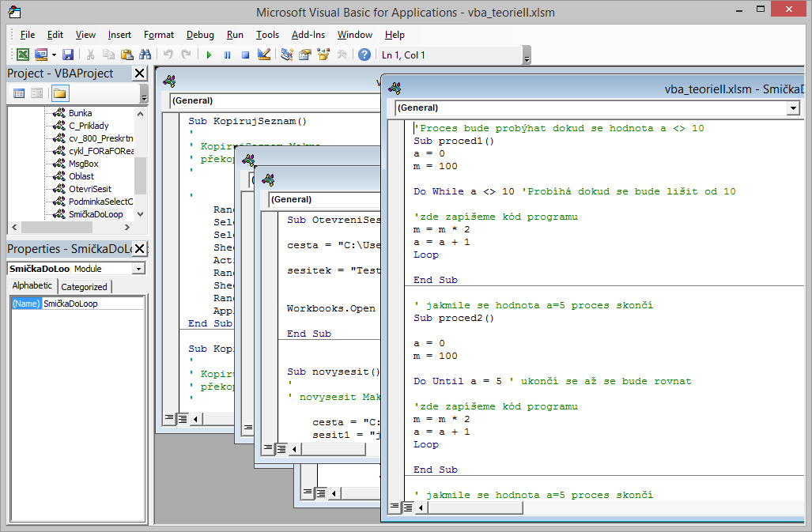
Task: Run macro with green play icon
Action: tap(209, 55)
